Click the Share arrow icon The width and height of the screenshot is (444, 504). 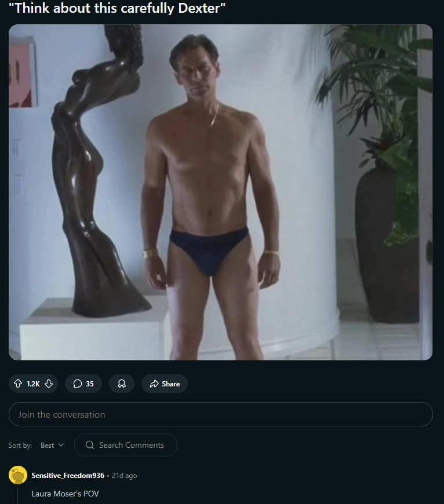(154, 384)
